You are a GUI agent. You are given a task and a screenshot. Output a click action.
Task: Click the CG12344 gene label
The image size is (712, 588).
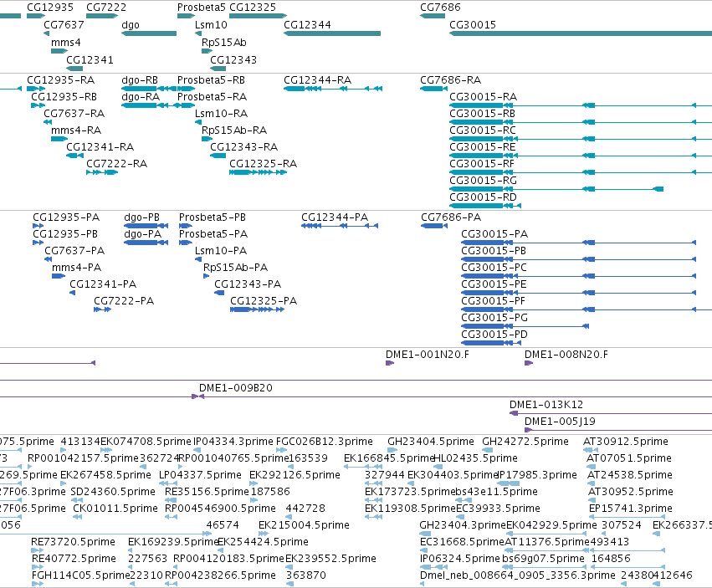pyautogui.click(x=307, y=25)
